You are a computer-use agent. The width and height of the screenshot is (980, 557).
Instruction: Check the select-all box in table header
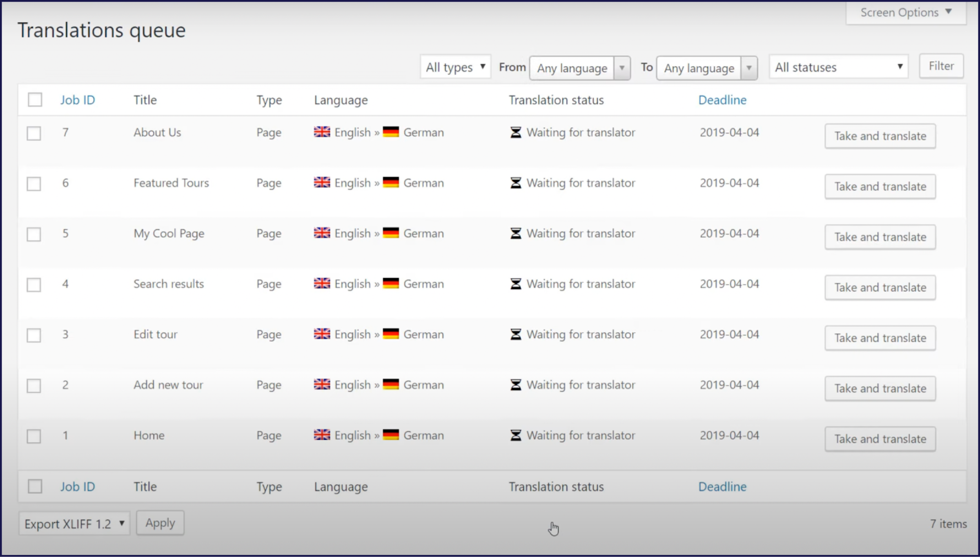pyautogui.click(x=35, y=100)
